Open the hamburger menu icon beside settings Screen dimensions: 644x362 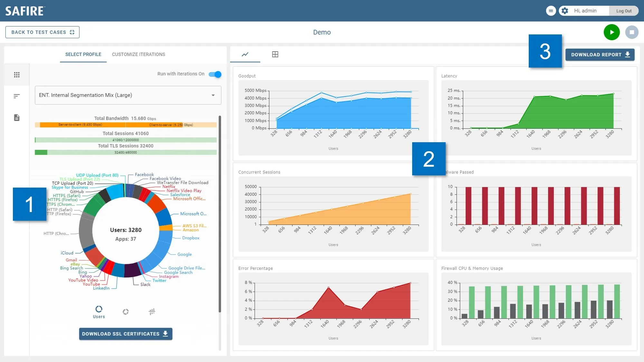[x=551, y=11]
